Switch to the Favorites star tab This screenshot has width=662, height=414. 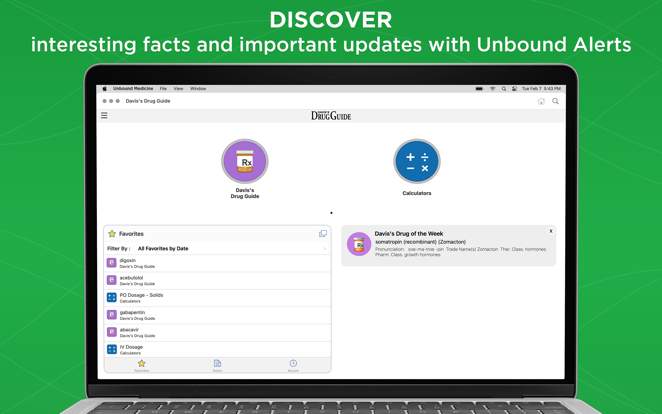[x=141, y=365]
